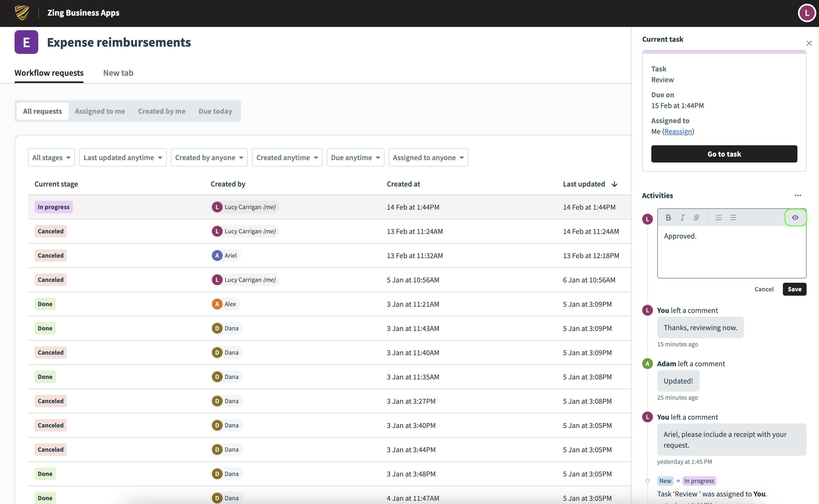This screenshot has height=504, width=819.
Task: Show only Assigned to me requests
Action: click(100, 111)
